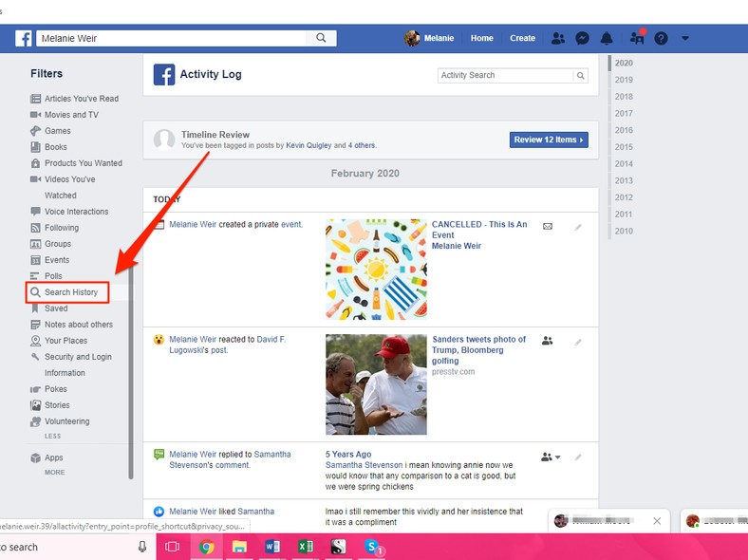Select Apps filter

click(47, 457)
